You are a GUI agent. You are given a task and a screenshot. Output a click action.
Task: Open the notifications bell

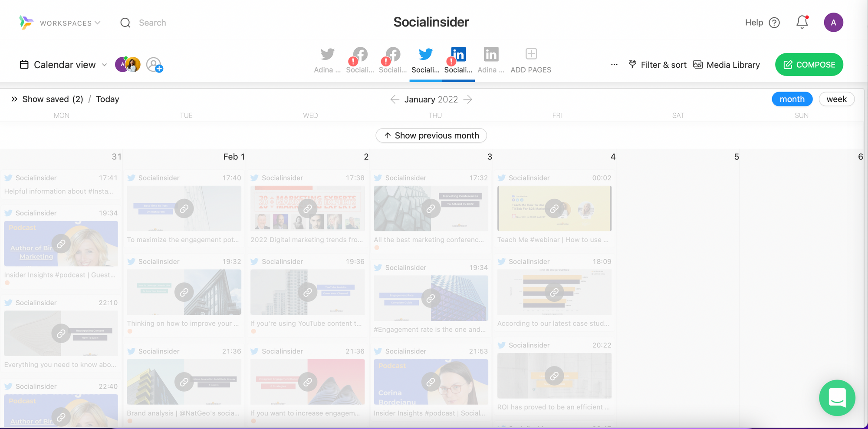802,22
